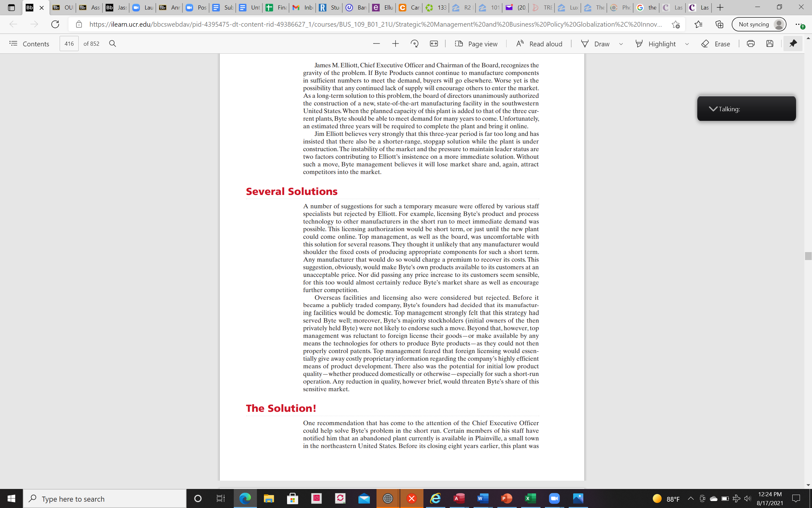This screenshot has width=812, height=508.
Task: Click the vertical scrollbar thumb
Action: coord(808,256)
